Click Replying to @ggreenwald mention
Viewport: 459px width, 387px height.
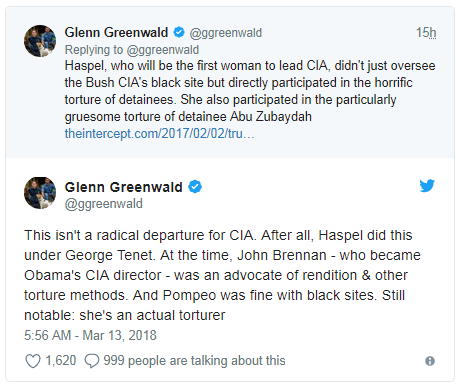(163, 50)
